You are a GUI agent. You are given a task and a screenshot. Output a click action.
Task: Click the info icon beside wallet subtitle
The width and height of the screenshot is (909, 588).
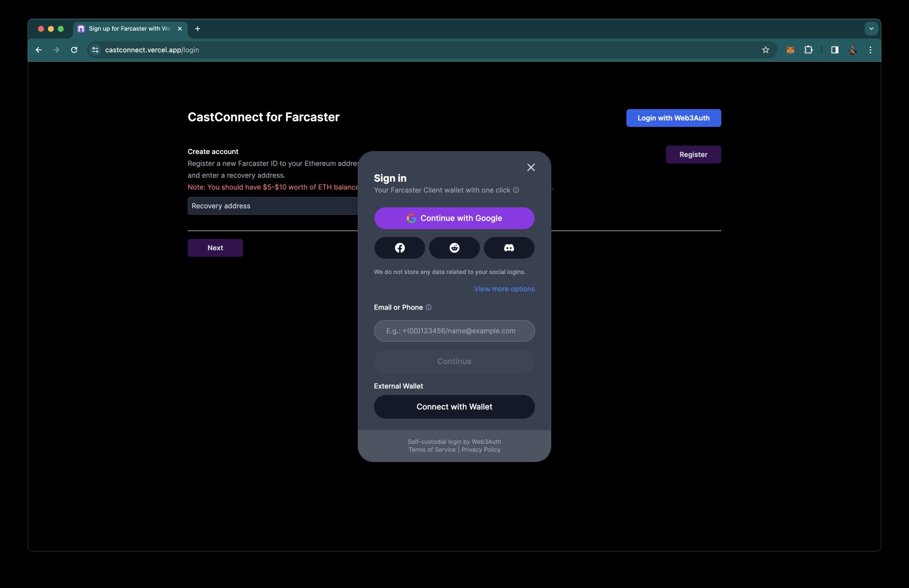(516, 190)
